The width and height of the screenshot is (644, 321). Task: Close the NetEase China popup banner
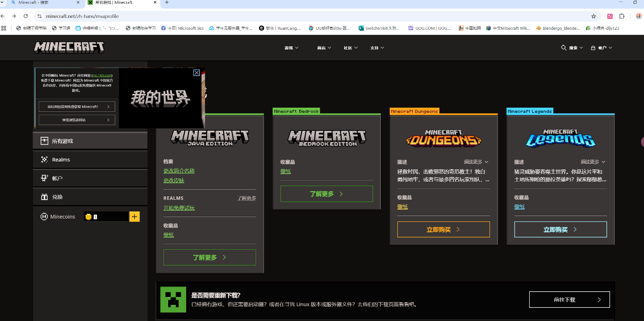tap(197, 73)
